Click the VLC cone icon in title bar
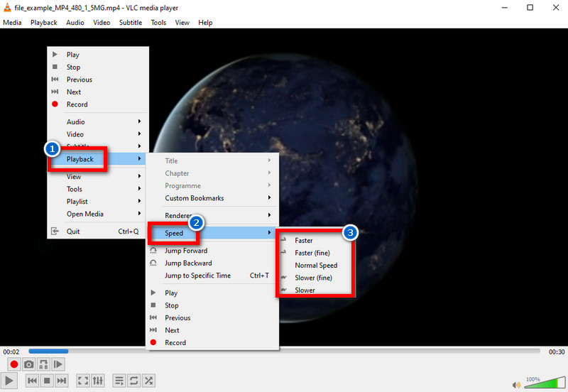This screenshot has height=392, width=568. point(7,7)
